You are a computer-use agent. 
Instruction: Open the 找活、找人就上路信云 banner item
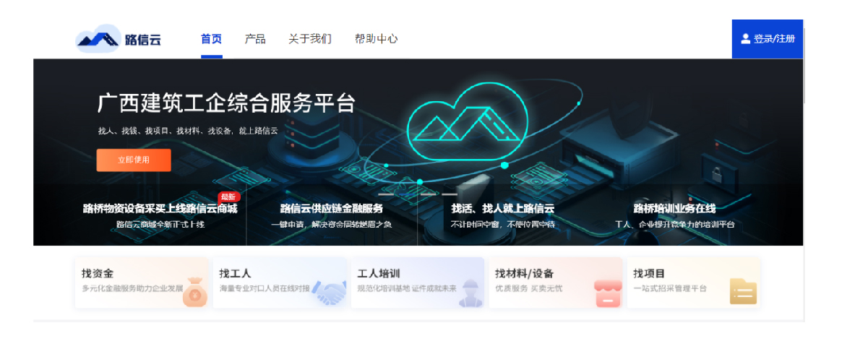click(503, 215)
